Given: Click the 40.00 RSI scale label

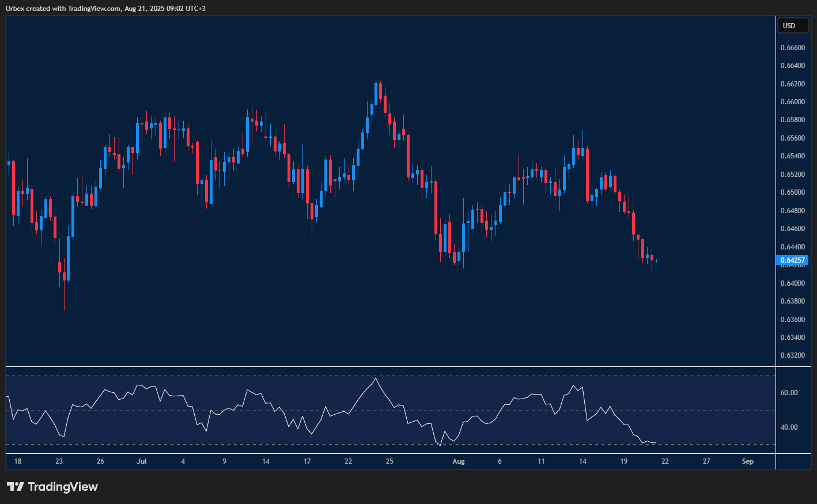Looking at the screenshot, I should click(789, 427).
